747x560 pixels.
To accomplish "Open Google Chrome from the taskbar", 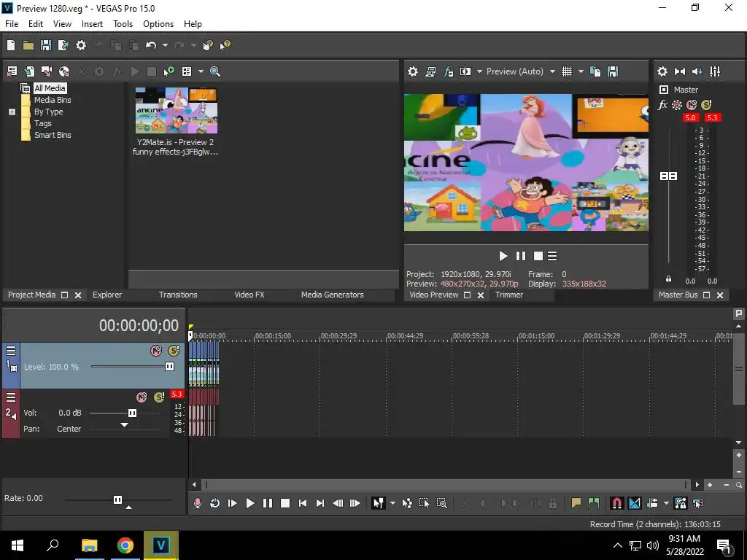I will (125, 545).
